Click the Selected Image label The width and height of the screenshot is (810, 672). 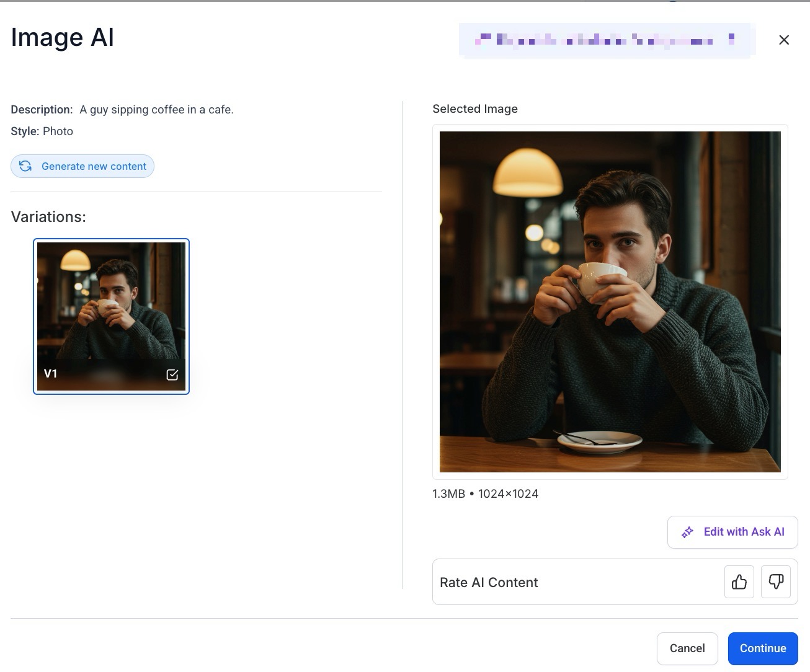pos(475,109)
